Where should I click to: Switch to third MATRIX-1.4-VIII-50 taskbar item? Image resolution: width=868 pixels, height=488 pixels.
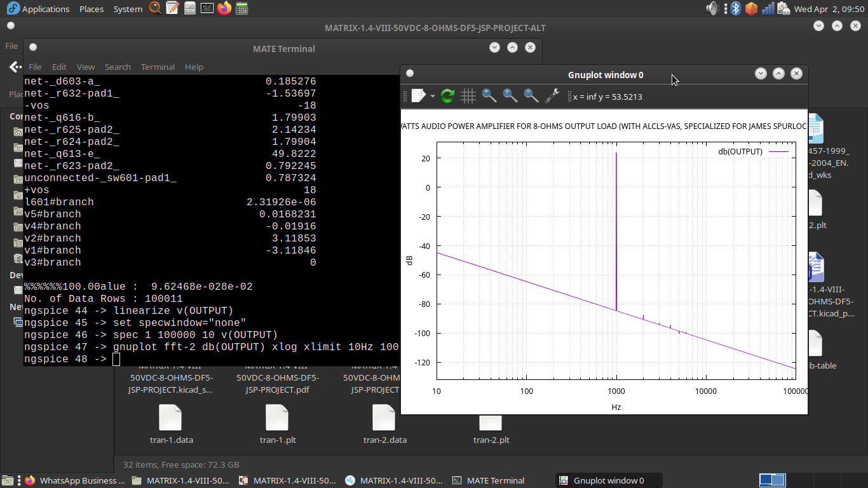pyautogui.click(x=395, y=480)
